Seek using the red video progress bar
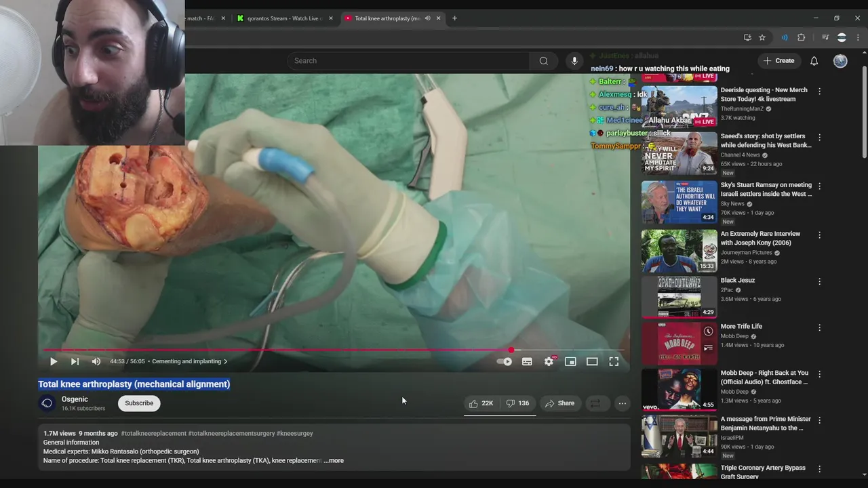 pyautogui.click(x=332, y=350)
